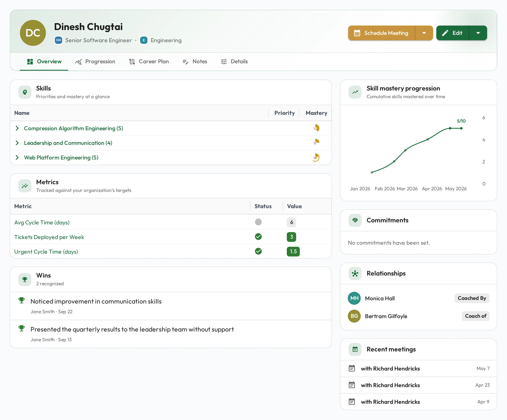Open the Details tab
Viewport: 507px width, 420px height.
pos(234,62)
